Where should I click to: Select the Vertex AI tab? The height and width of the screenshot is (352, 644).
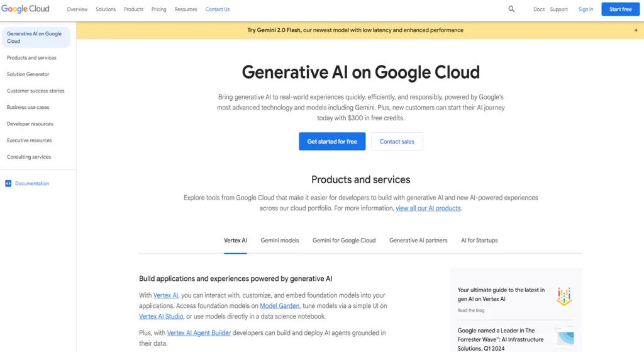pos(235,241)
